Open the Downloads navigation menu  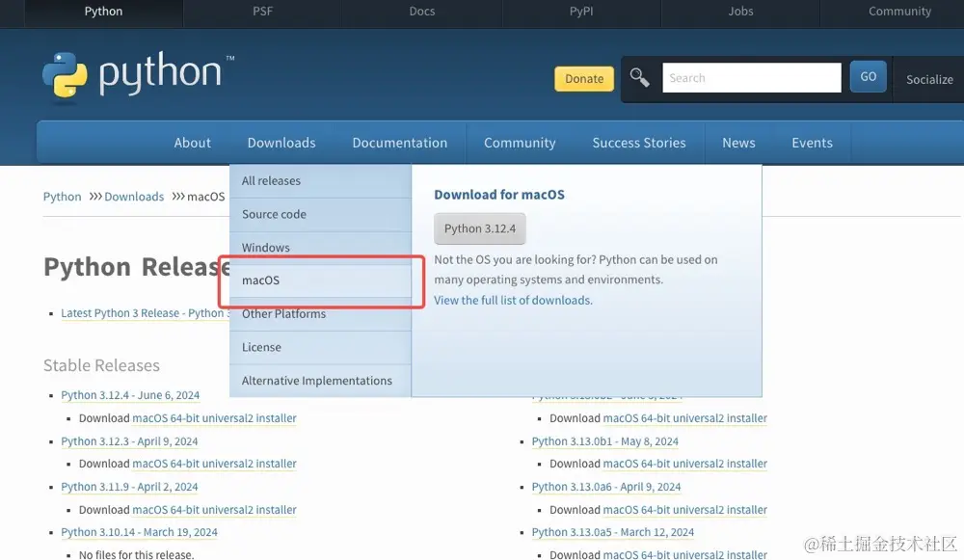click(x=281, y=143)
